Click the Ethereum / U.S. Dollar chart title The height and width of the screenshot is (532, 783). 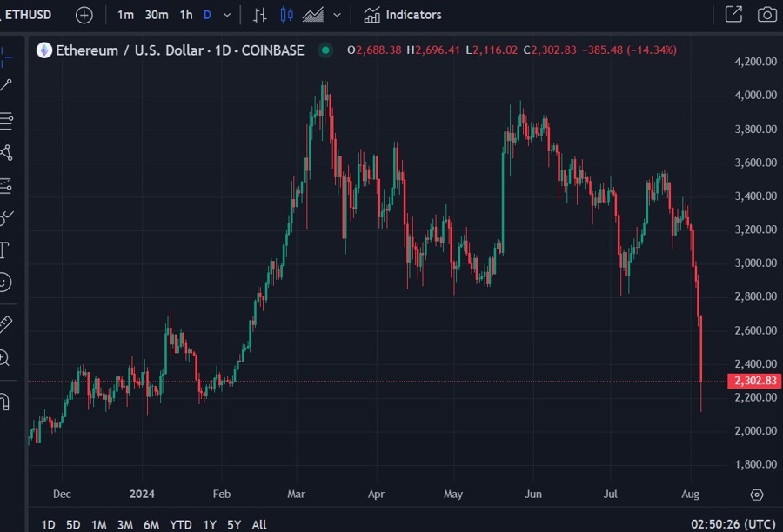pyautogui.click(x=180, y=50)
